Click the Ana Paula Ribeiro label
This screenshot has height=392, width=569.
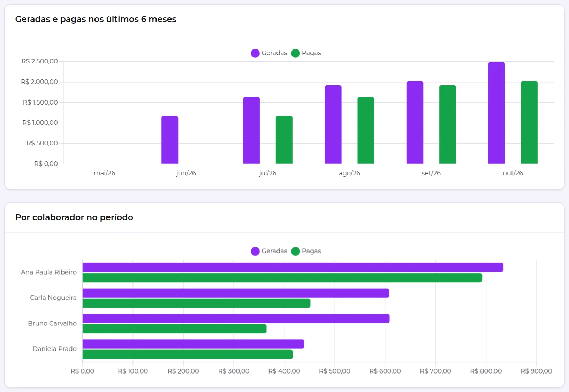pos(49,272)
